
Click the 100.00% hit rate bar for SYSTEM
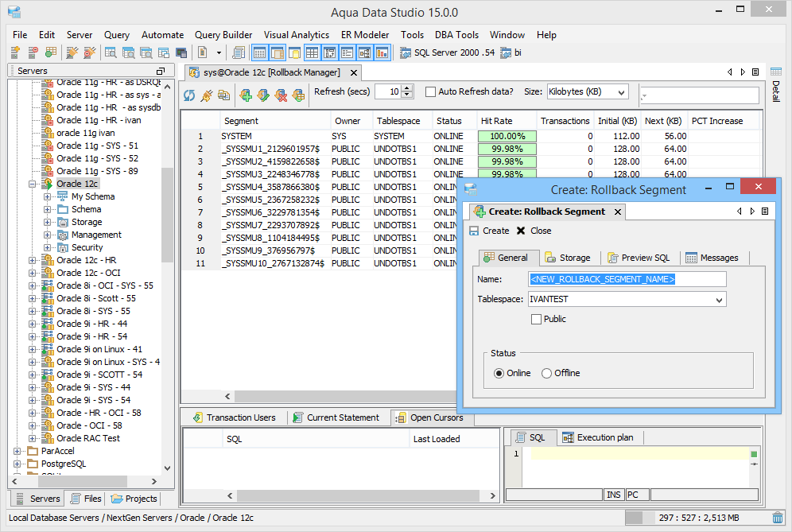(x=507, y=137)
